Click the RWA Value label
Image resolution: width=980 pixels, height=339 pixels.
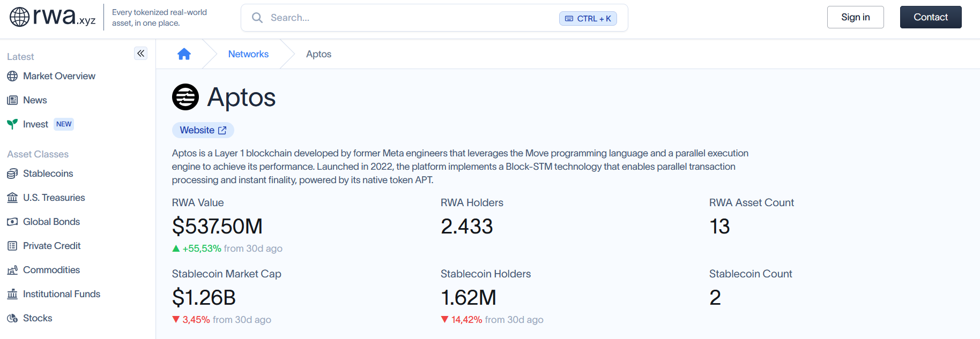click(198, 202)
